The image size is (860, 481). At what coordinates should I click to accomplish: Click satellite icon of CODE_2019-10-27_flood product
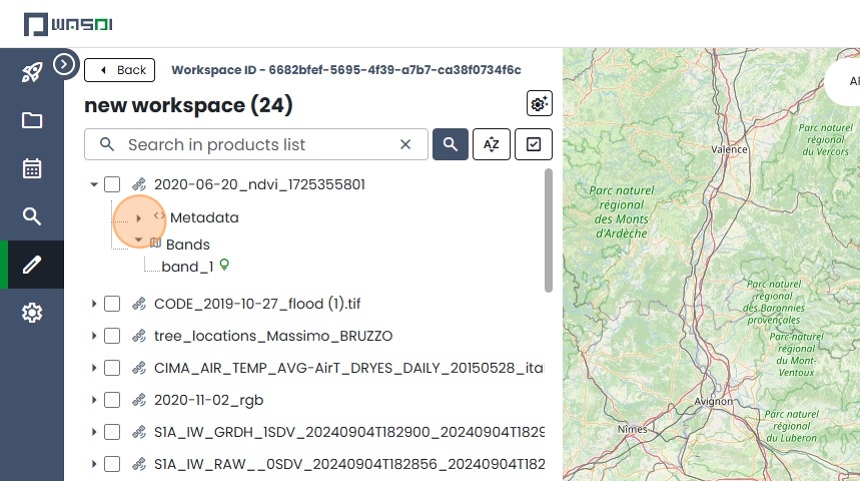coord(139,304)
